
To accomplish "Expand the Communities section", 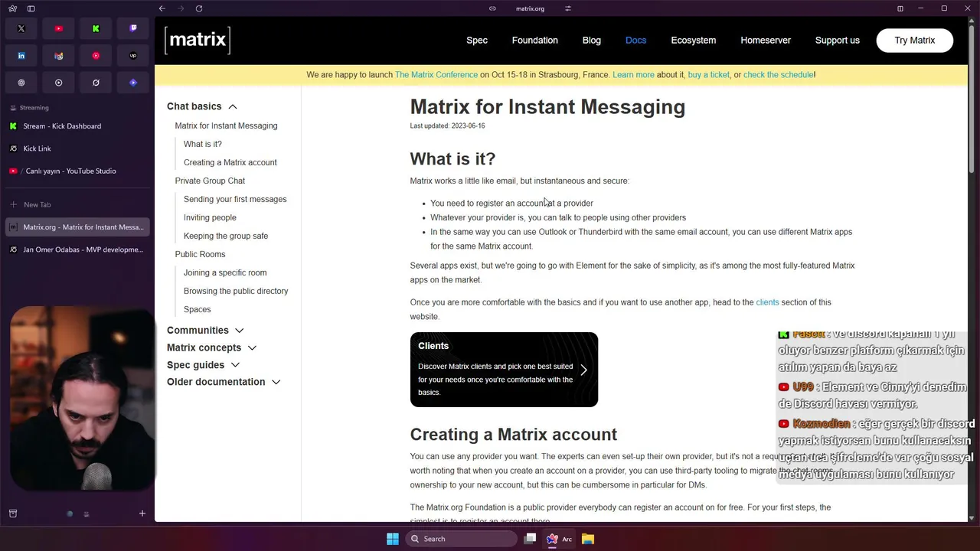I will (x=205, y=331).
